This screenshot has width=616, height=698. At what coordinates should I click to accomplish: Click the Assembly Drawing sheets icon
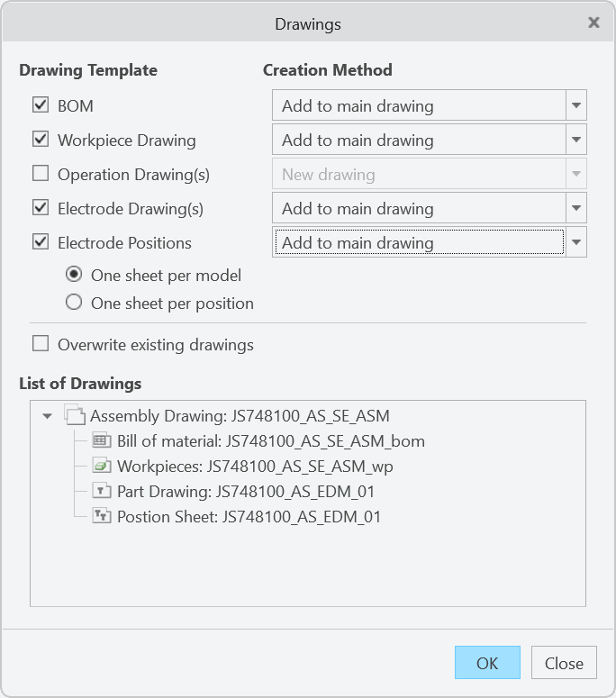coord(74,416)
